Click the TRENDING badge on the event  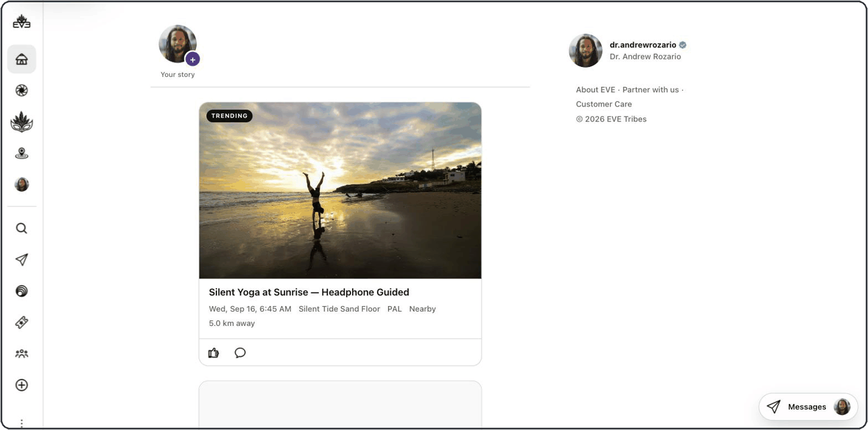(229, 116)
